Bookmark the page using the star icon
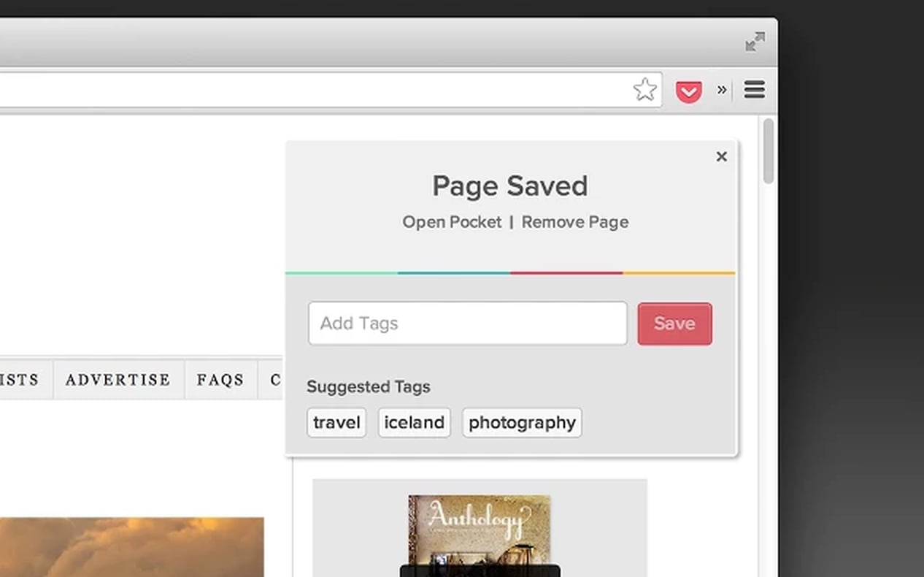Screen dimensions: 924x577 click(644, 89)
